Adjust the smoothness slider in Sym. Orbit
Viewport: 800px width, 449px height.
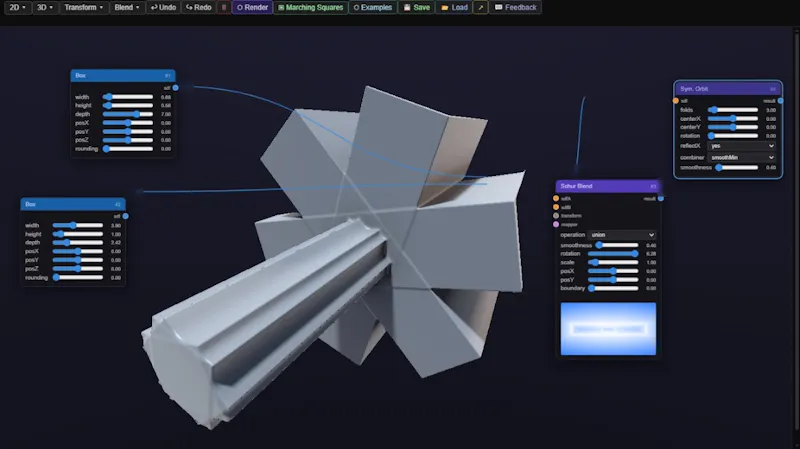coord(736,167)
